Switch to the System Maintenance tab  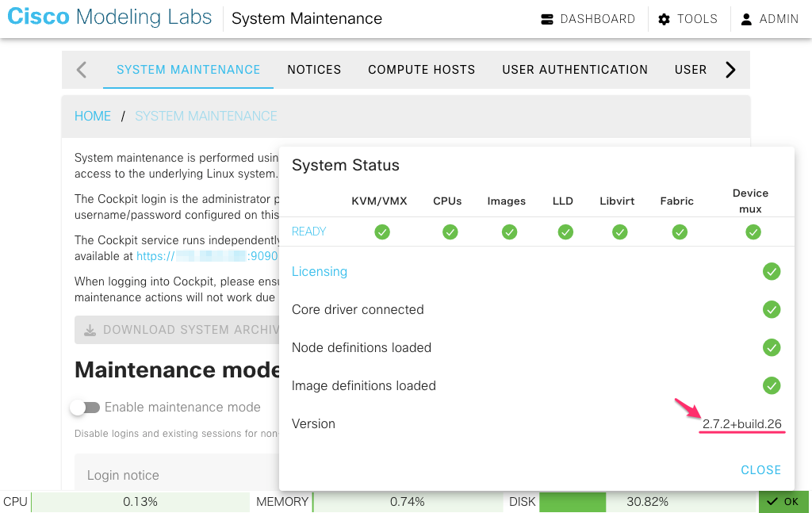[189, 70]
